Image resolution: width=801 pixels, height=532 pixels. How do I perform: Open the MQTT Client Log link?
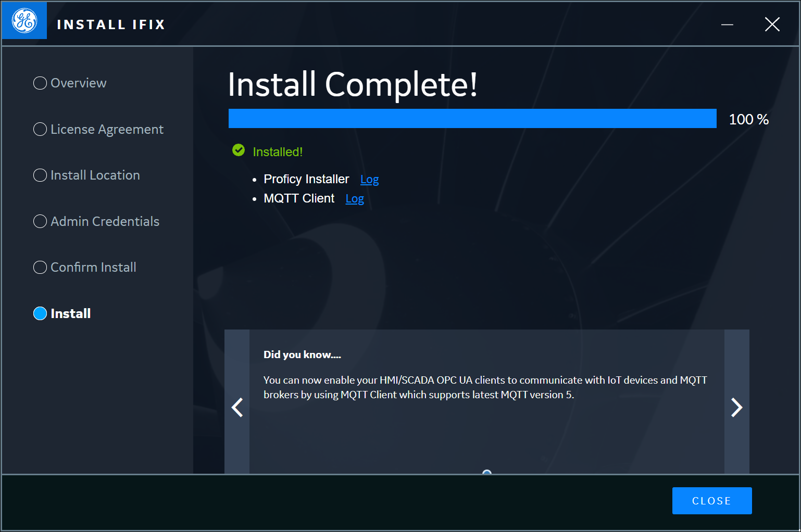(355, 199)
